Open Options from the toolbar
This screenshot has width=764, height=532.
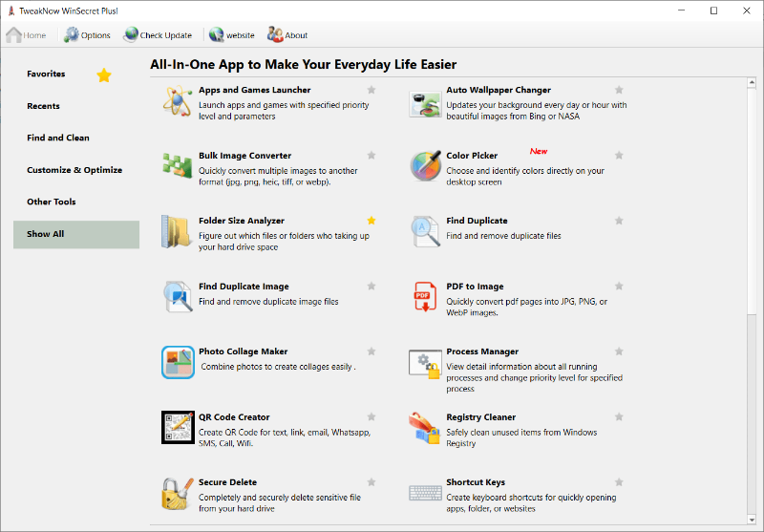click(87, 35)
